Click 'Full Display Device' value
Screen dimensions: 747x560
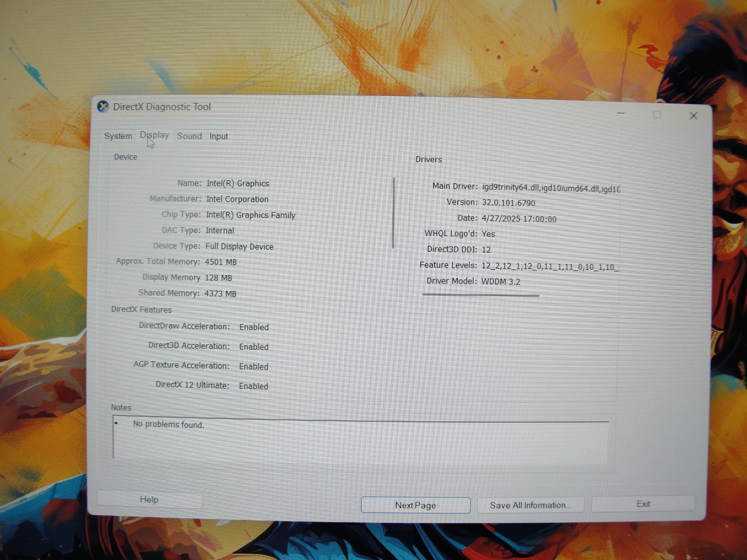(240, 246)
